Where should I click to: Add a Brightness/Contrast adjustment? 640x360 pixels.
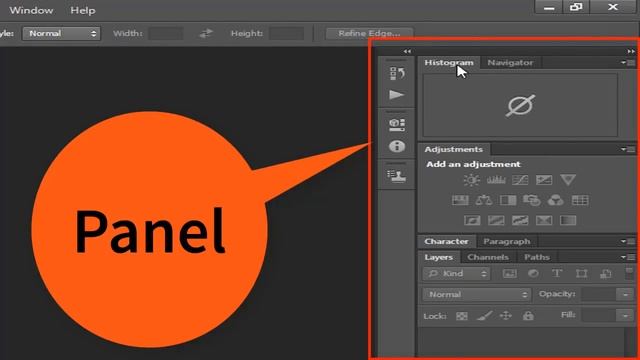click(x=471, y=180)
